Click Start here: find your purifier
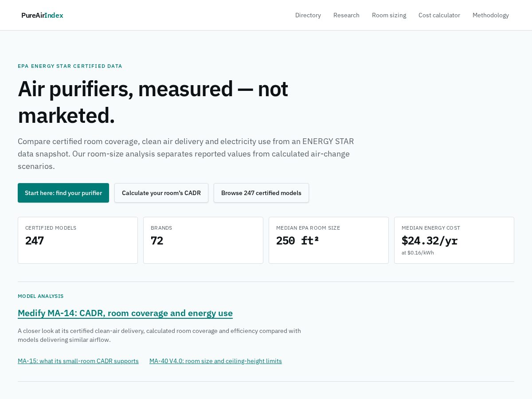 pyautogui.click(x=63, y=193)
